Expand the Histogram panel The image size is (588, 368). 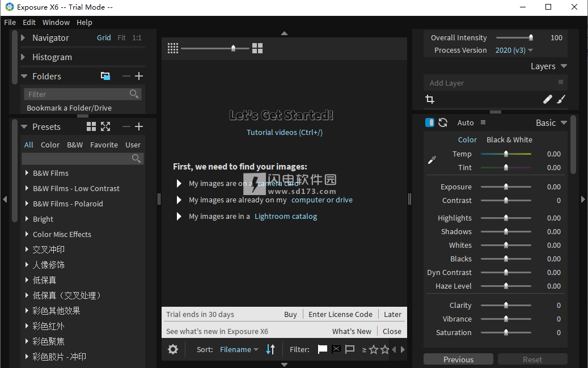click(x=23, y=57)
